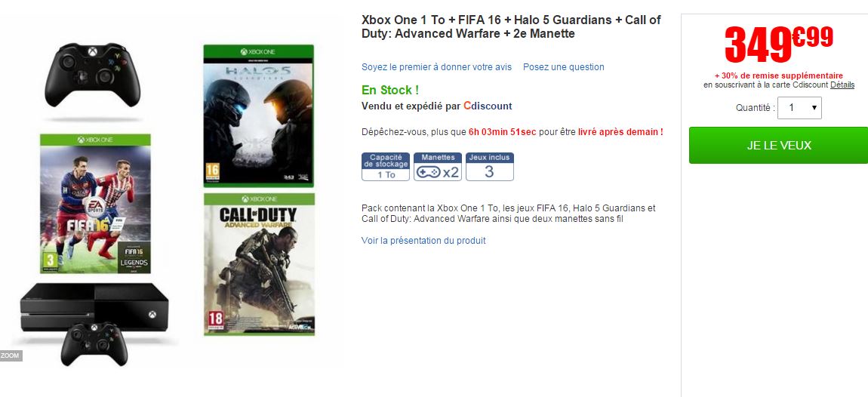Click the Posez une question link
Image resolution: width=868 pixels, height=397 pixels.
click(x=564, y=67)
